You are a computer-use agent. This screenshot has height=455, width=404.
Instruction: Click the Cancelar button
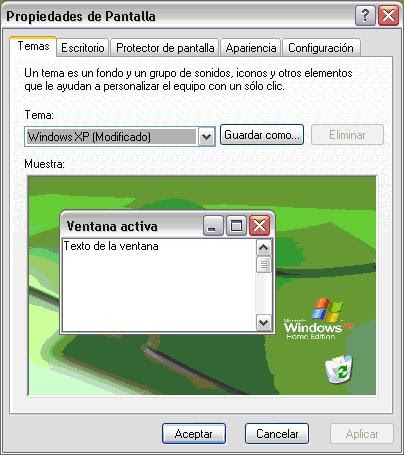tap(277, 434)
